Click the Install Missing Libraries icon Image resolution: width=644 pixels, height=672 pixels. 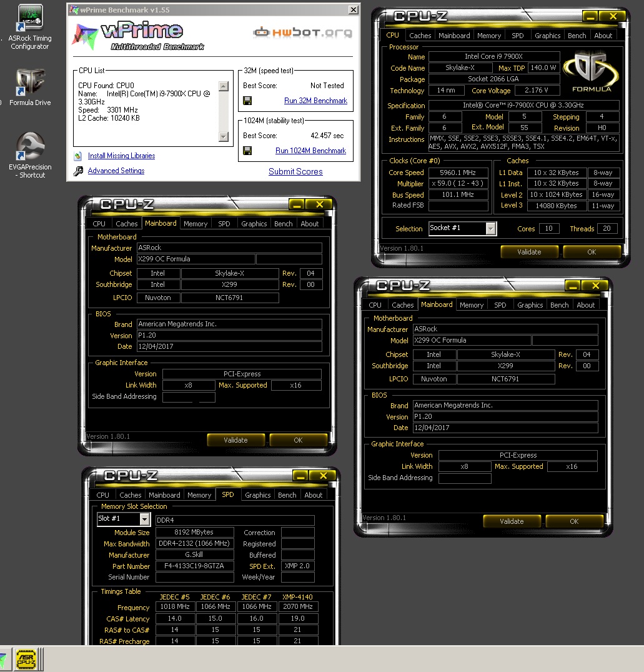click(78, 156)
